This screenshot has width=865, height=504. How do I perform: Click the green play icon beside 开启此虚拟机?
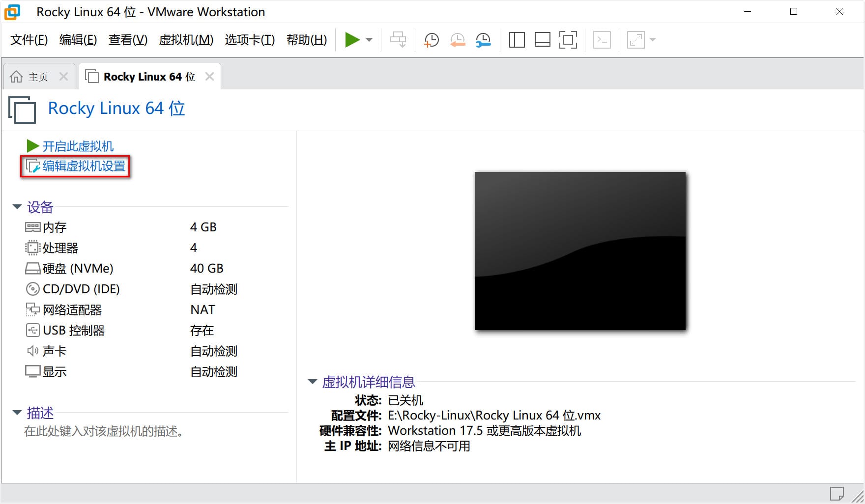(32, 146)
